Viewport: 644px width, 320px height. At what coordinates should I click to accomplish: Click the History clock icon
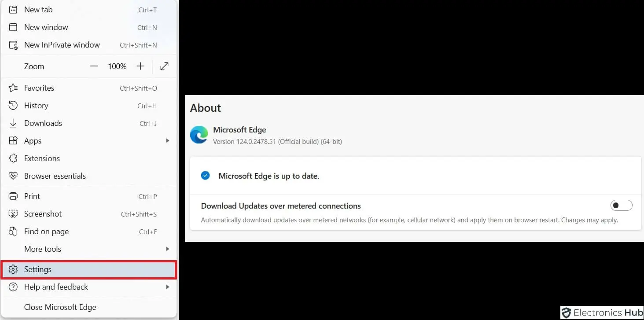coord(13,106)
